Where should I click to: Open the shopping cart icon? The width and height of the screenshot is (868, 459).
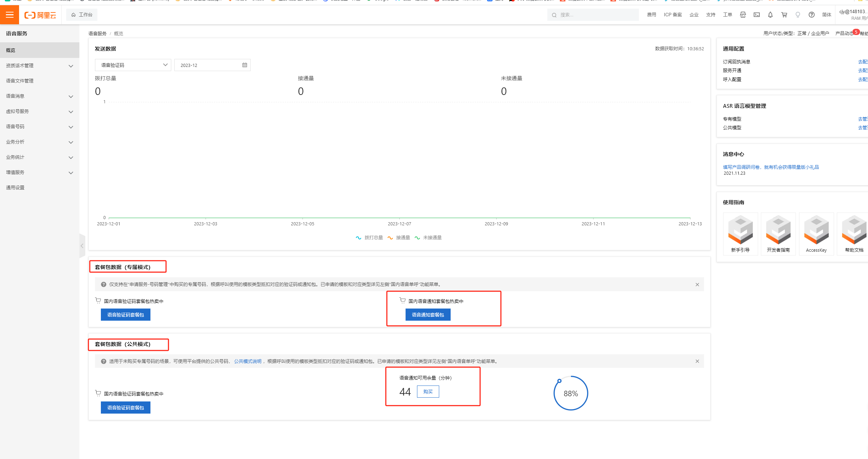[x=784, y=15]
